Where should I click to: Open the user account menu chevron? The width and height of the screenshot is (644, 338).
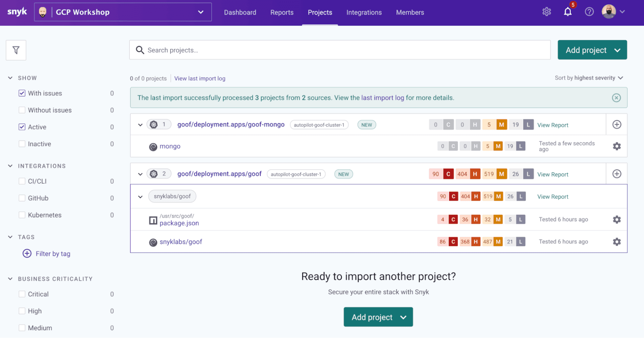pyautogui.click(x=623, y=12)
